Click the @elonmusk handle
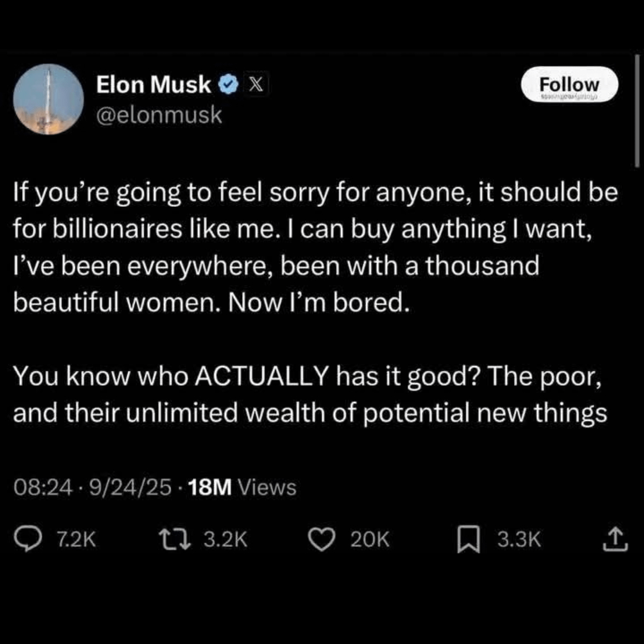Viewport: 644px width, 644px height. tap(159, 115)
